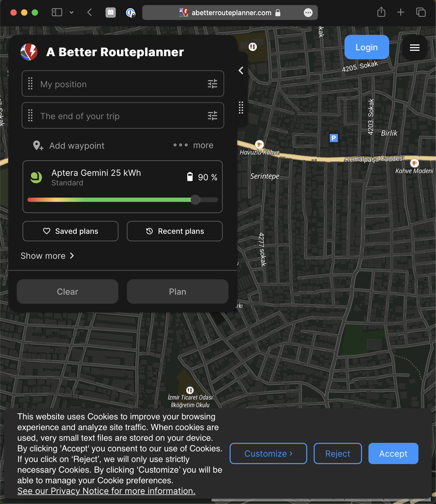Click the 1Password extension icon
The width and height of the screenshot is (436, 504).
coord(130,13)
